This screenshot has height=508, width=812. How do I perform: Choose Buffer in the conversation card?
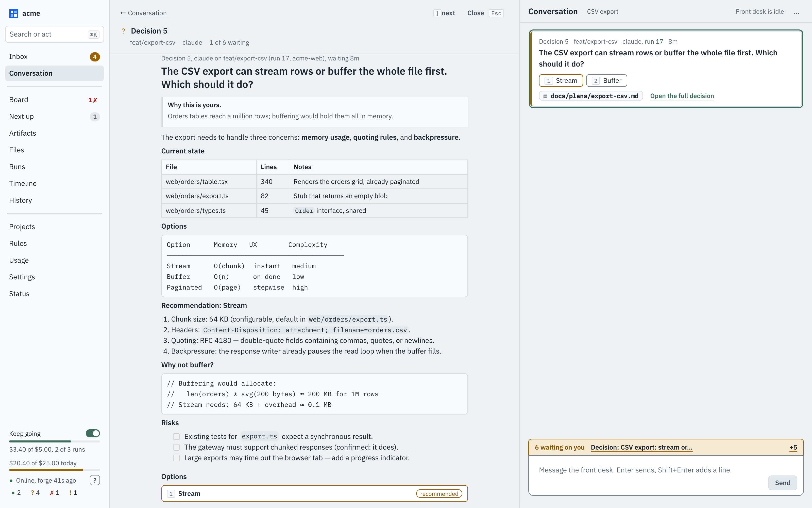607,81
